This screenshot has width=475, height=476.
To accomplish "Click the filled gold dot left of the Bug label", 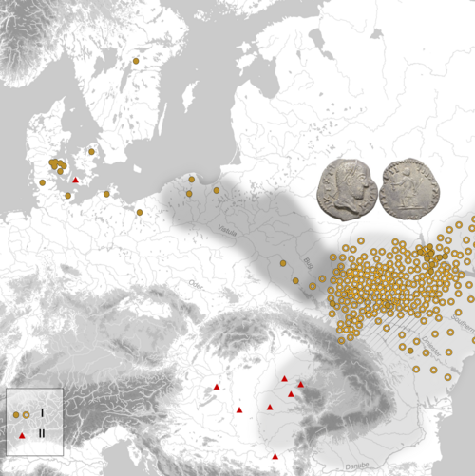I will (283, 263).
